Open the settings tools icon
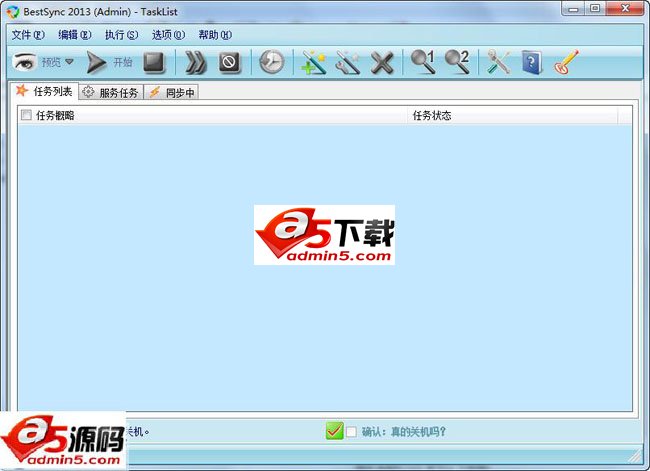Viewport: 650px width, 471px height. coord(498,62)
